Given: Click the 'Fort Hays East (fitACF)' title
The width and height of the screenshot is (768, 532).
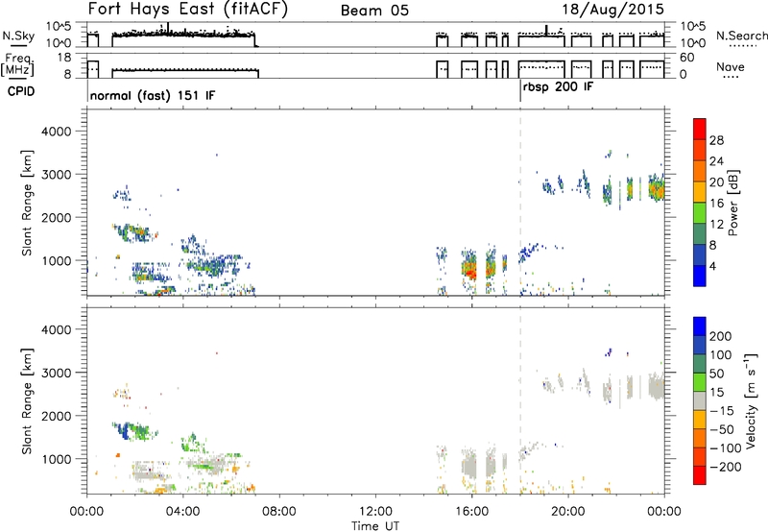Looking at the screenshot, I should tap(188, 10).
